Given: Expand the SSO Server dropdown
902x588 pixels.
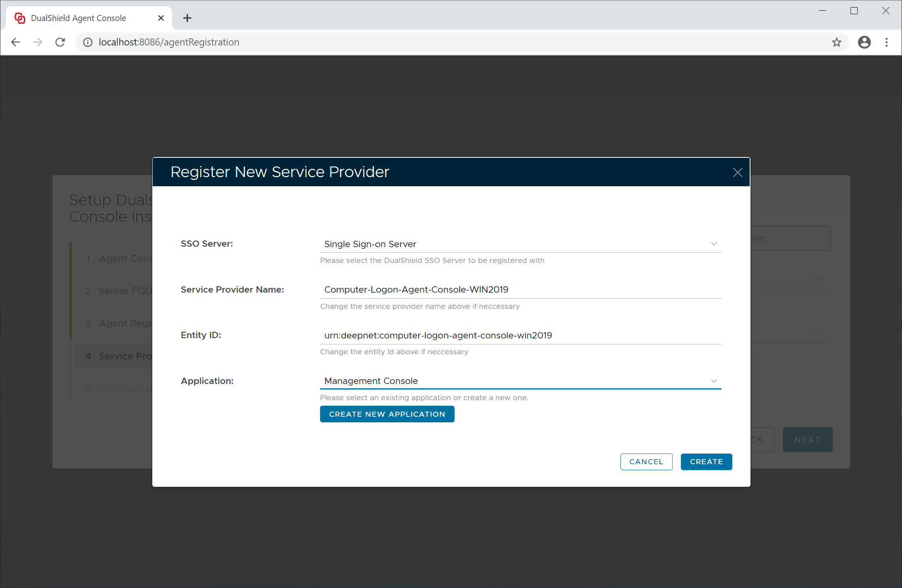Looking at the screenshot, I should click(714, 244).
